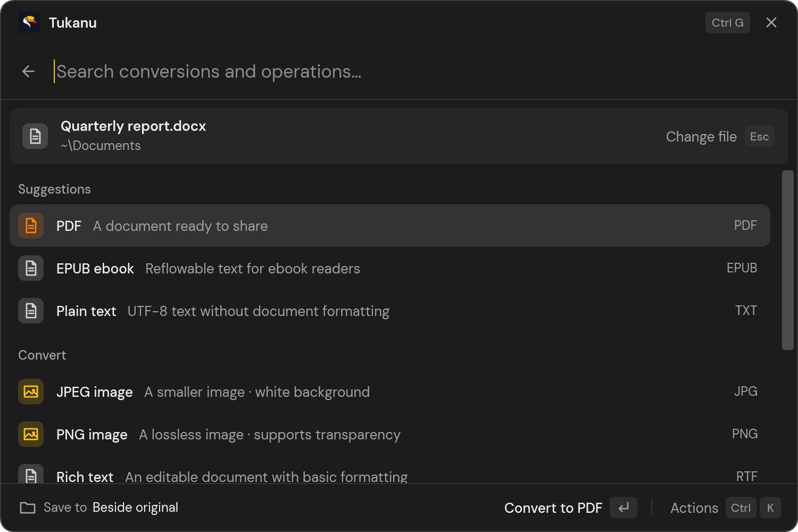Click the EPUB ebook document icon
The image size is (798, 532).
[x=31, y=268]
